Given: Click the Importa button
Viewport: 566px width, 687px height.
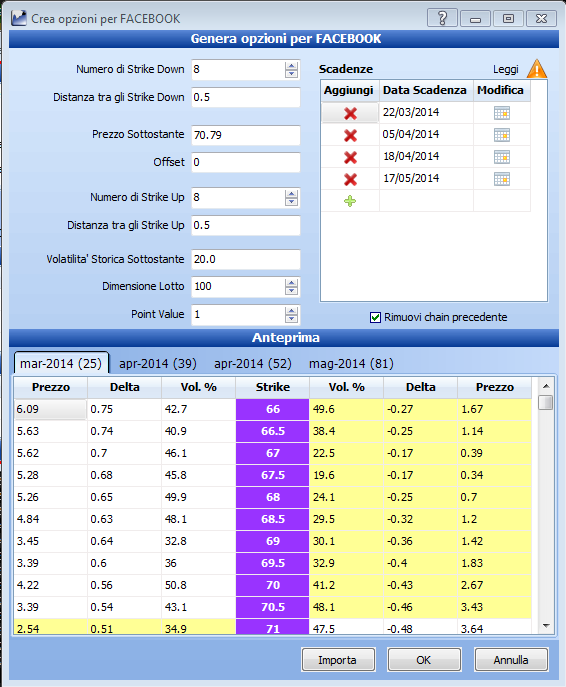Looking at the screenshot, I should (x=338, y=660).
